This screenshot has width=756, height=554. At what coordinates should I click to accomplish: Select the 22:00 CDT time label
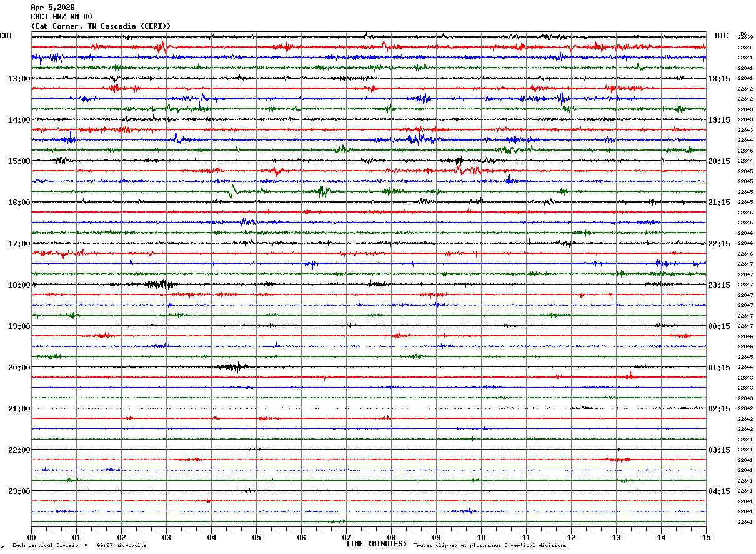click(x=19, y=450)
